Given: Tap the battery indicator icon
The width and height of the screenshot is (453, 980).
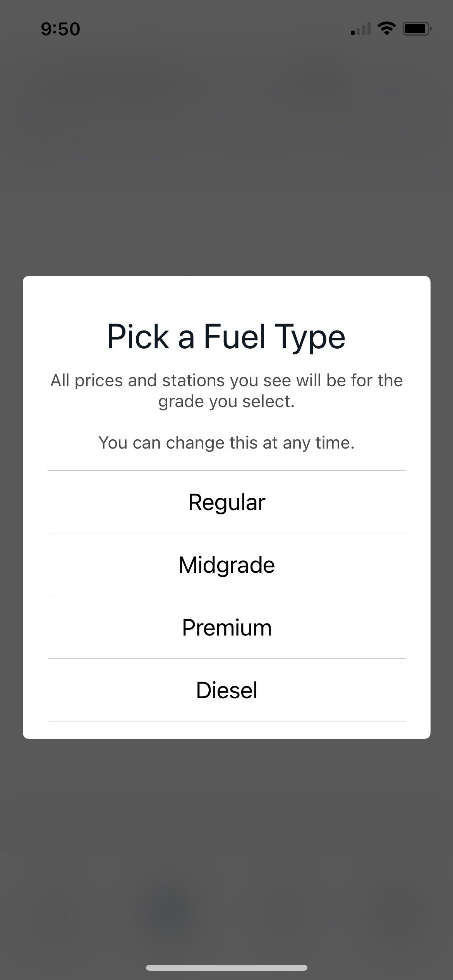Looking at the screenshot, I should pos(417,29).
